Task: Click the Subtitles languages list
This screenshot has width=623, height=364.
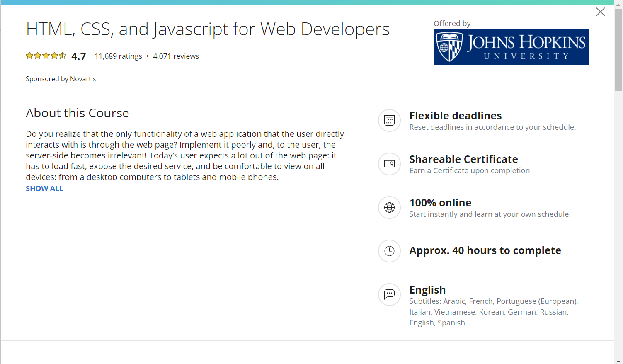Action: coord(494,312)
